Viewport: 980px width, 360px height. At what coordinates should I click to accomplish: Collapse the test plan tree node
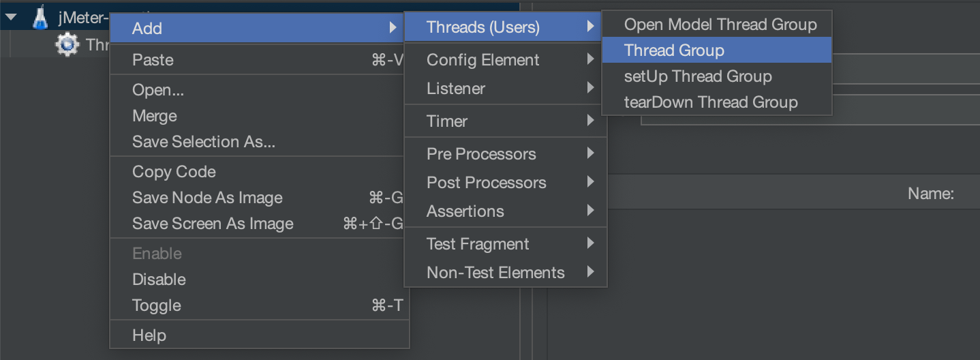12,18
